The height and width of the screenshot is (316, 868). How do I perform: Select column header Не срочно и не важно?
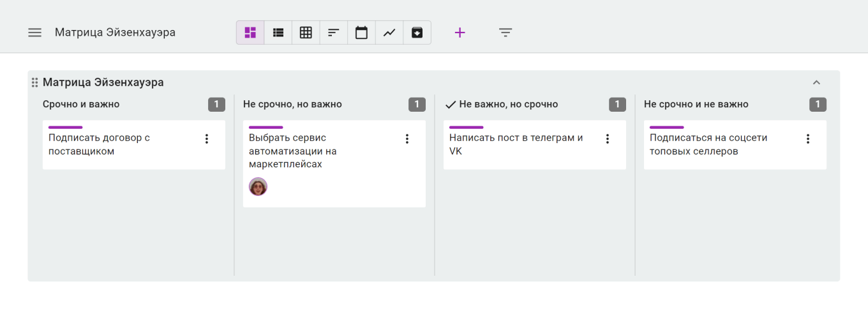click(696, 104)
